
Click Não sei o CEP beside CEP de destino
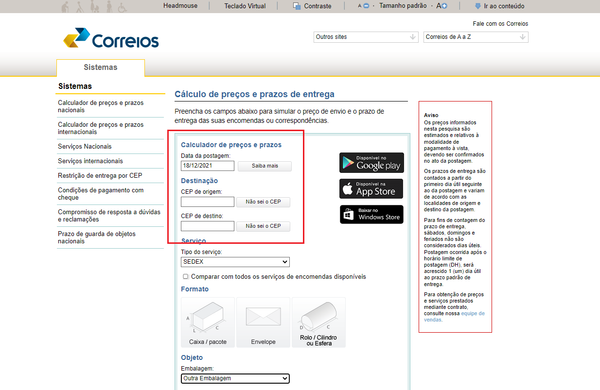click(x=263, y=226)
